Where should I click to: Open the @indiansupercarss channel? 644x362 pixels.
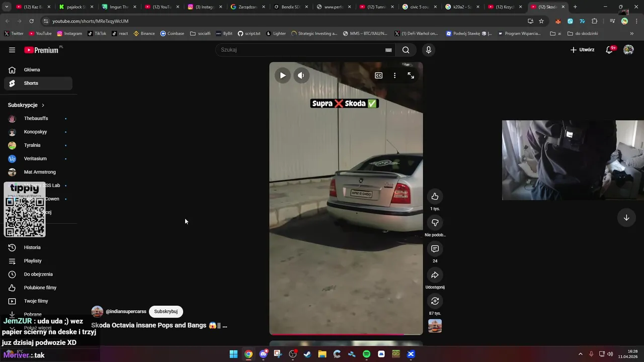click(126, 311)
